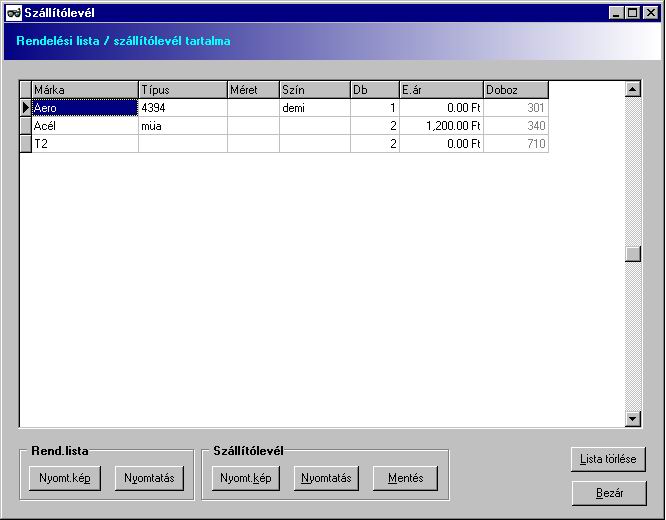The image size is (666, 520).
Task: Click empty Méret cell in Aero row
Action: (x=253, y=108)
